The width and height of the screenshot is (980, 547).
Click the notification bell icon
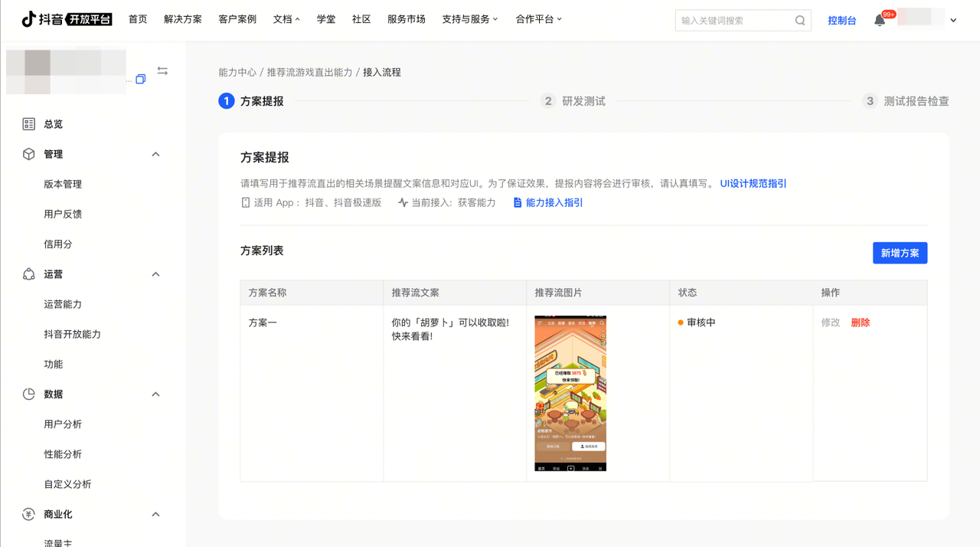(880, 21)
